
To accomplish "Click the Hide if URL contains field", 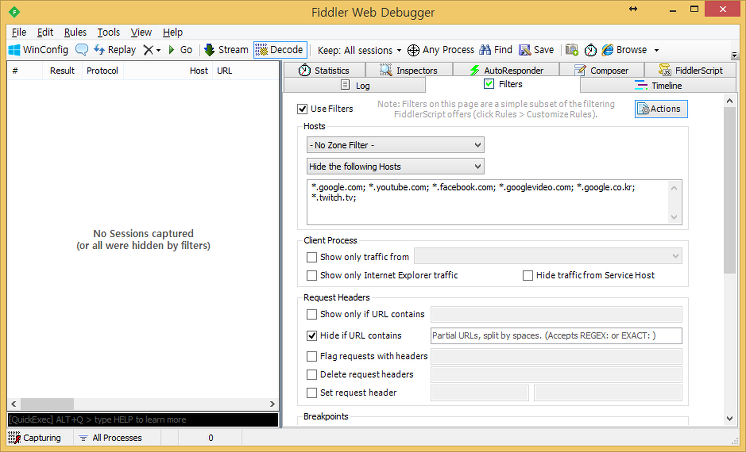I will point(556,336).
